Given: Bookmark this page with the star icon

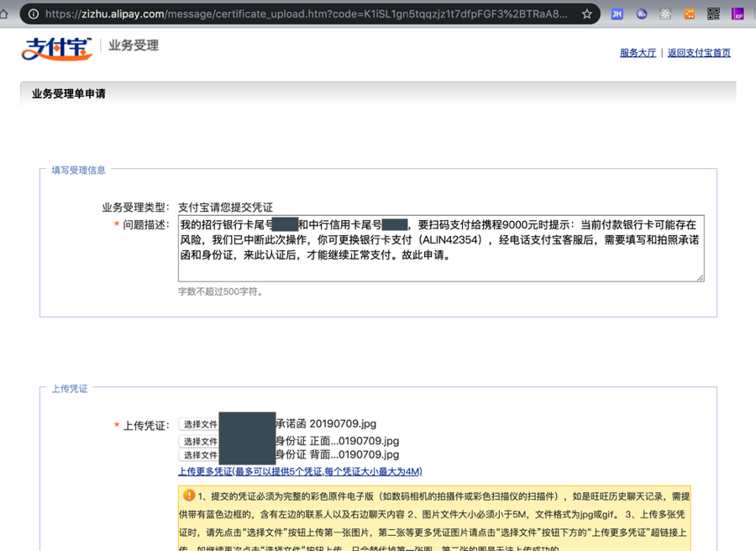Looking at the screenshot, I should pos(586,14).
